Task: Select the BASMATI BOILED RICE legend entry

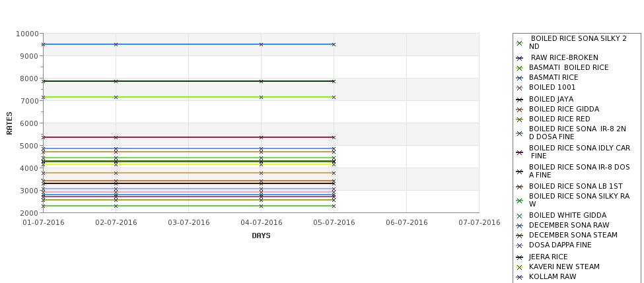Action: point(569,68)
